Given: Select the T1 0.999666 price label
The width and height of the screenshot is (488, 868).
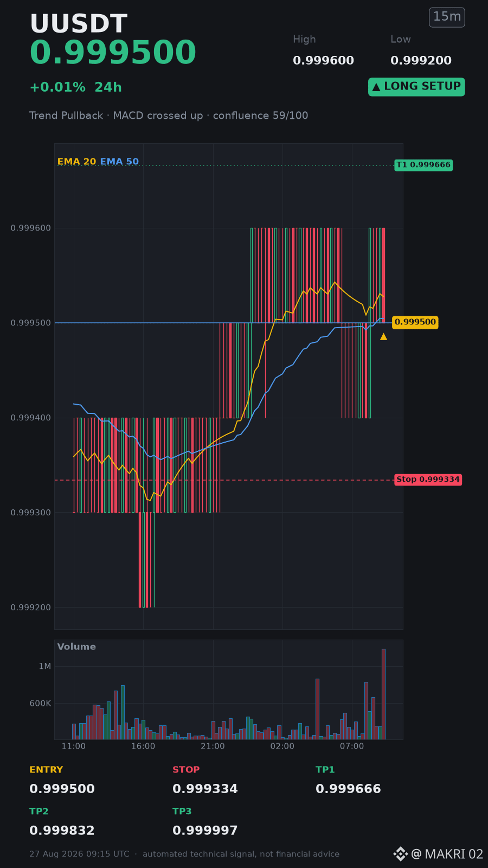Looking at the screenshot, I should 423,165.
